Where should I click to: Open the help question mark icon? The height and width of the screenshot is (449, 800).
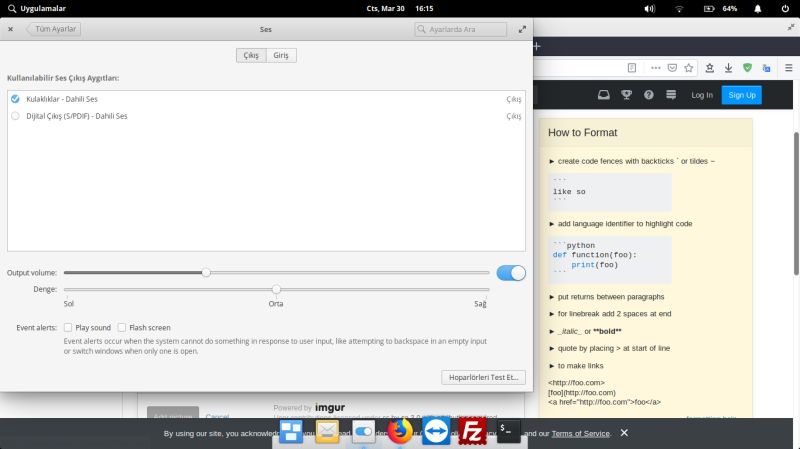pyautogui.click(x=648, y=95)
